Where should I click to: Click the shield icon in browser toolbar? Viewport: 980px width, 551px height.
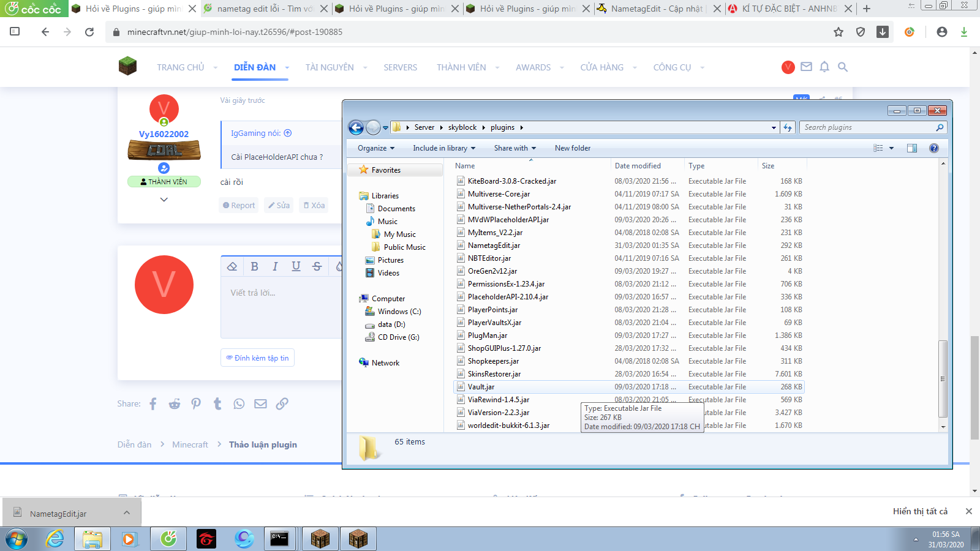(861, 32)
